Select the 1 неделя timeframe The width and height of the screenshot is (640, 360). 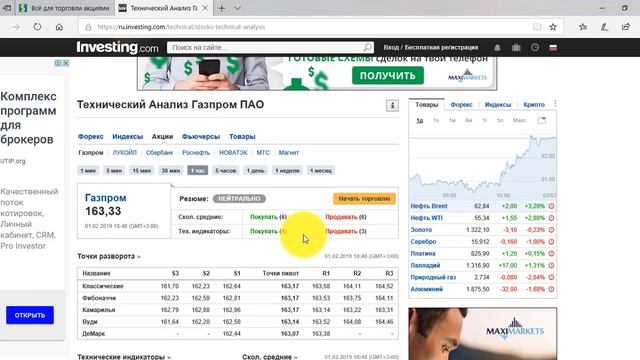(x=287, y=171)
